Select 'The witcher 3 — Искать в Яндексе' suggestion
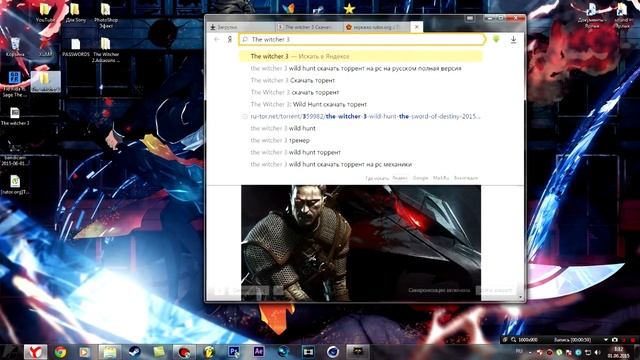 coord(360,56)
